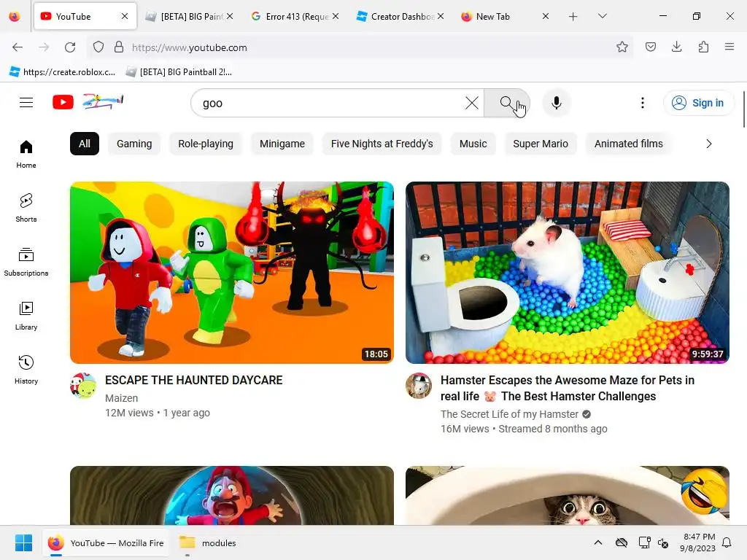This screenshot has height=560, width=747.
Task: Open notifications bell in system tray
Action: click(x=727, y=542)
